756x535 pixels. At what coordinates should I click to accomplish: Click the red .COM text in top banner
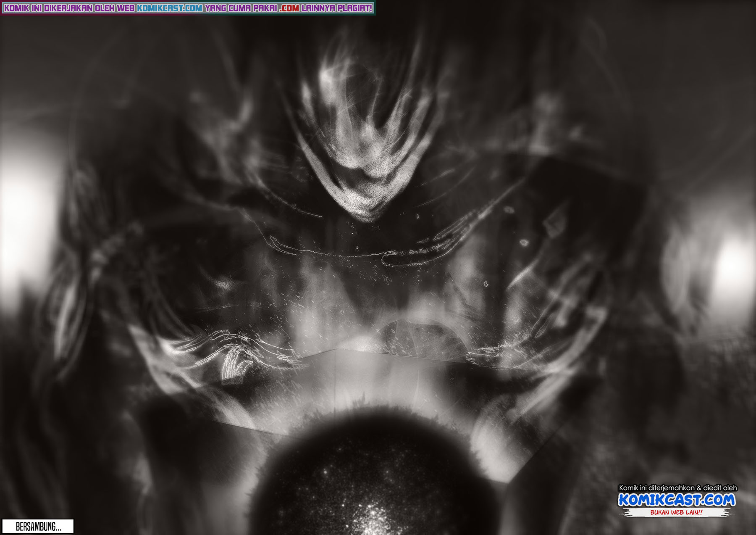(289, 8)
